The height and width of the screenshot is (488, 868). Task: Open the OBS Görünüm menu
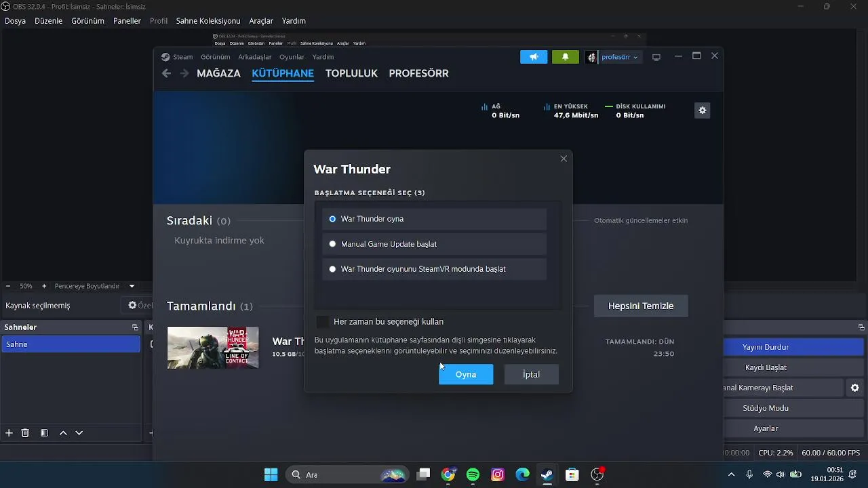(x=87, y=21)
